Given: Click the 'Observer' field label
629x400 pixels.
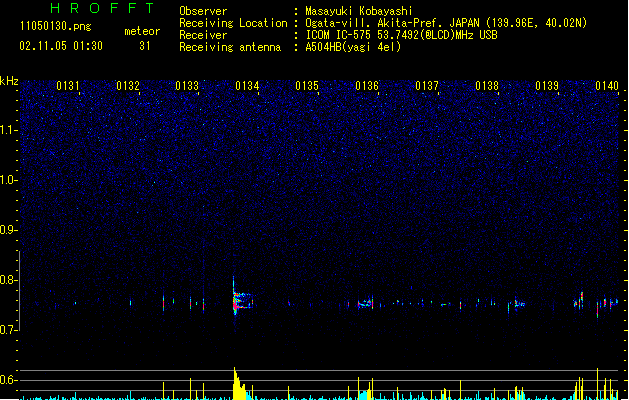Looking at the screenshot, I should tap(203, 11).
